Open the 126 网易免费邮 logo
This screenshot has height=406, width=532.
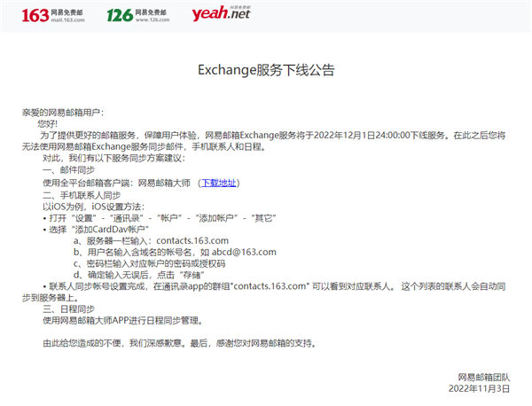[x=138, y=16]
